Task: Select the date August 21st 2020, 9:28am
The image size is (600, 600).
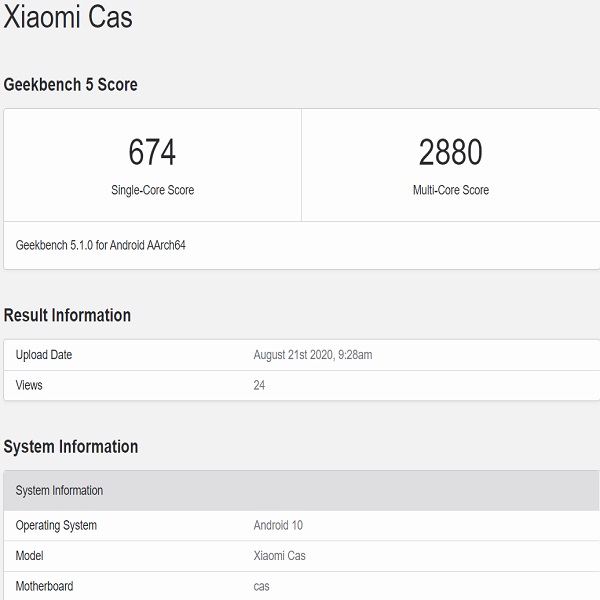Action: (313, 355)
